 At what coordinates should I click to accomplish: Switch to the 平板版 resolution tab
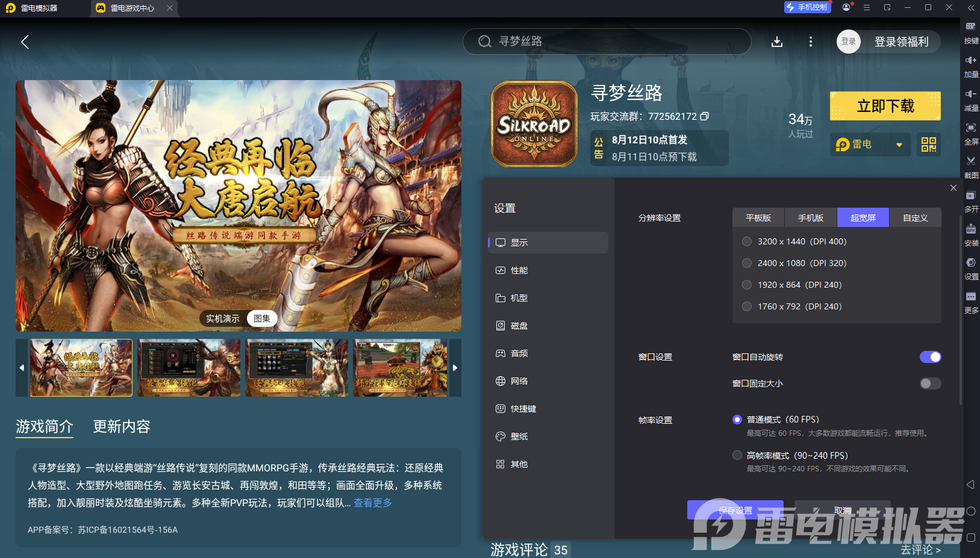point(758,218)
